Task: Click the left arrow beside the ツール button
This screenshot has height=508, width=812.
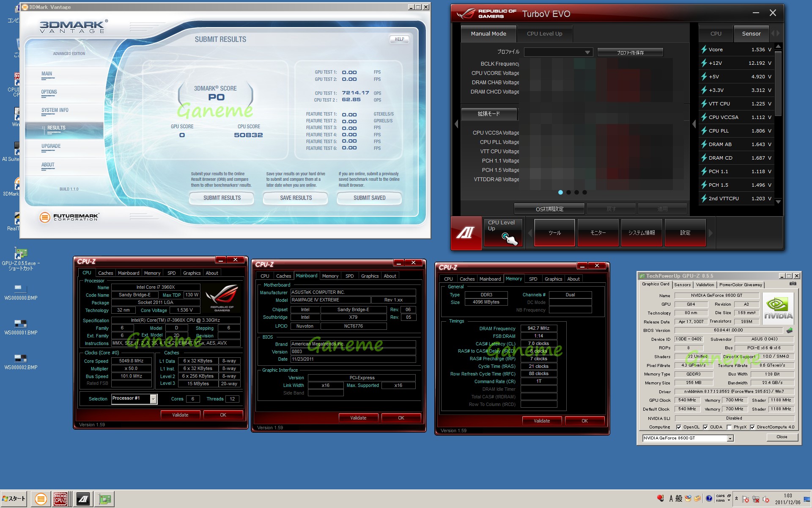Action: [x=529, y=233]
